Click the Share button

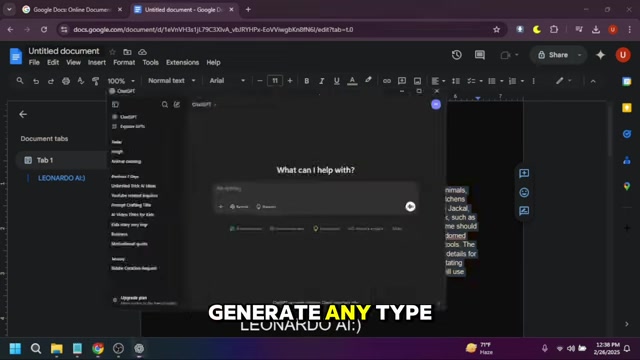(x=553, y=55)
